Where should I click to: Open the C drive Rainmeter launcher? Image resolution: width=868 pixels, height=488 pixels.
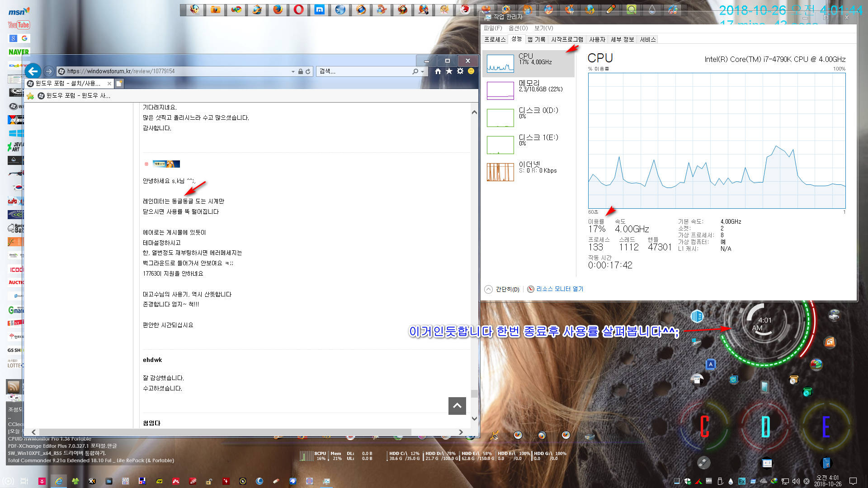[x=704, y=427]
